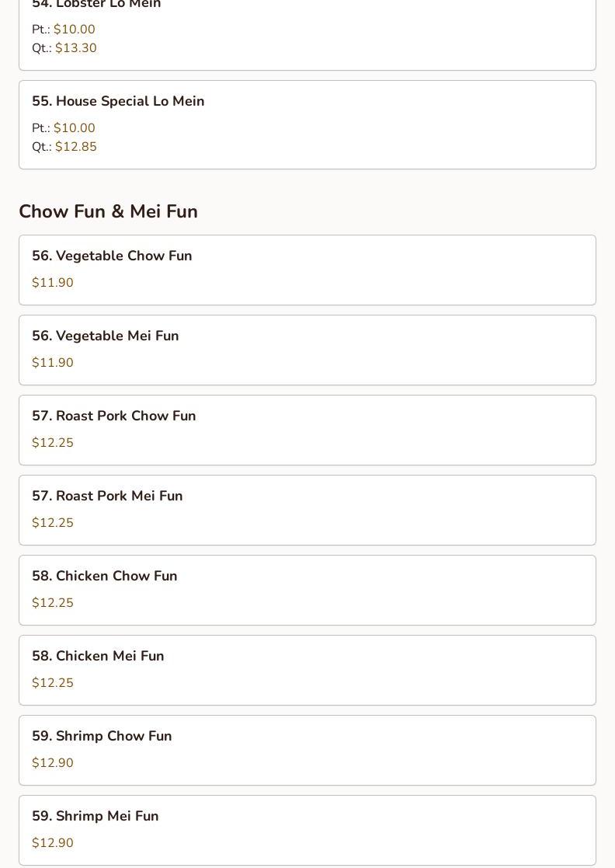The width and height of the screenshot is (615, 868).
Task: Click the $12.90 price under Shrimp Mei Fun
Action: [53, 842]
